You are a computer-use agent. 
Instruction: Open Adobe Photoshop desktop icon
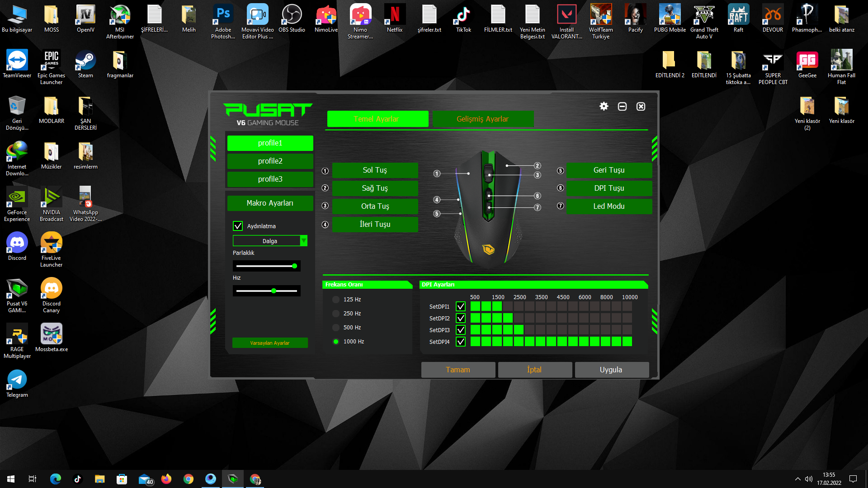coord(223,22)
